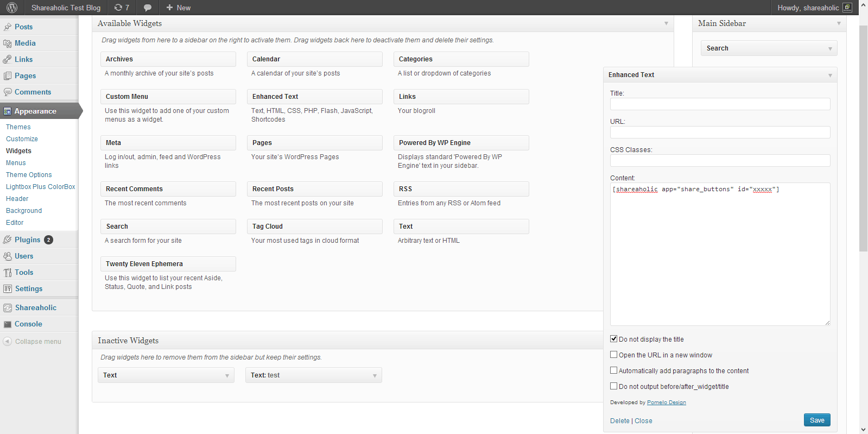Click the Users icon in sidebar
868x434 pixels.
coord(8,256)
